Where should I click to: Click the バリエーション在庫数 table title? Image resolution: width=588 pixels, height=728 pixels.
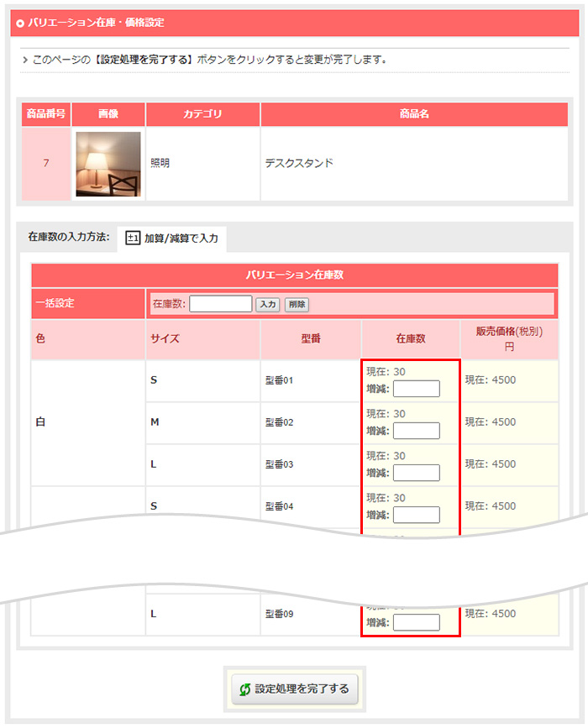tap(295, 275)
